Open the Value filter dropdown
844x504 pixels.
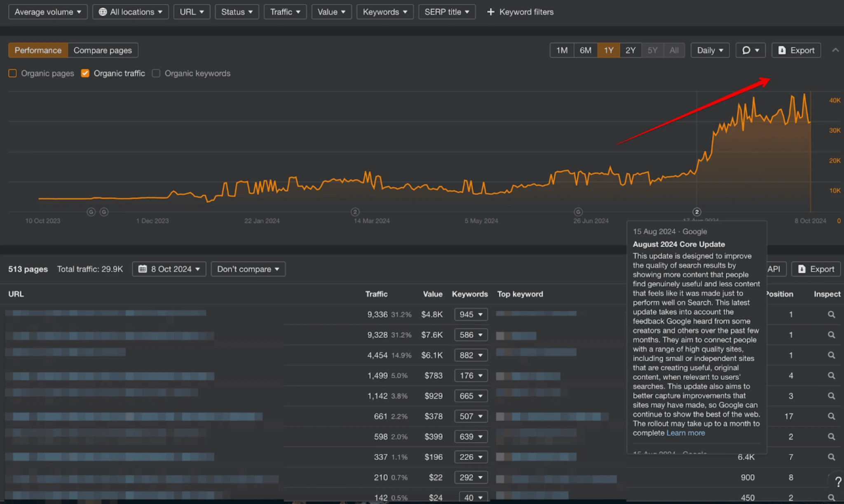pos(331,12)
